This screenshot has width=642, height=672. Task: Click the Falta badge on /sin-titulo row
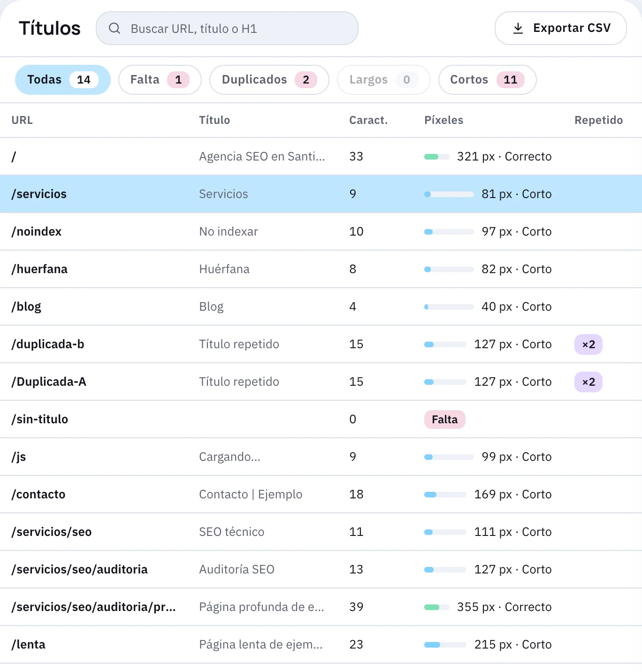tap(445, 420)
